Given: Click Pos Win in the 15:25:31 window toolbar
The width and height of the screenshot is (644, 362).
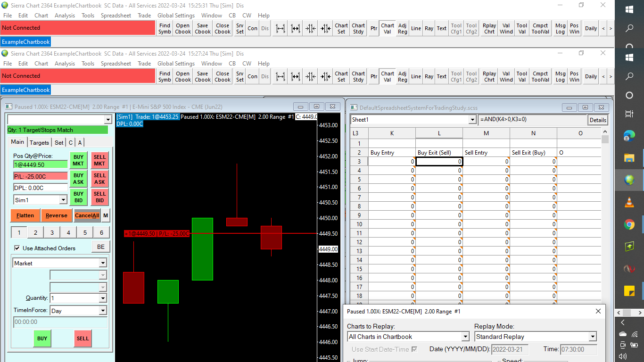Looking at the screenshot, I should pyautogui.click(x=574, y=28).
